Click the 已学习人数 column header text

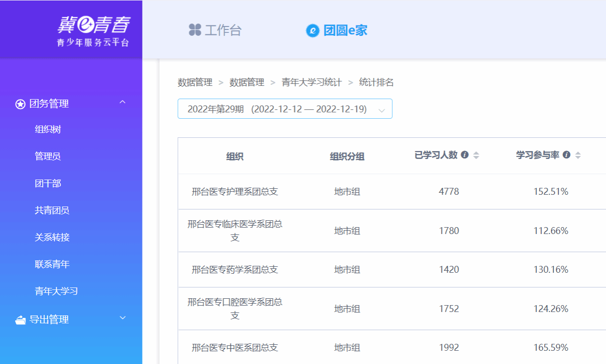[x=436, y=155]
